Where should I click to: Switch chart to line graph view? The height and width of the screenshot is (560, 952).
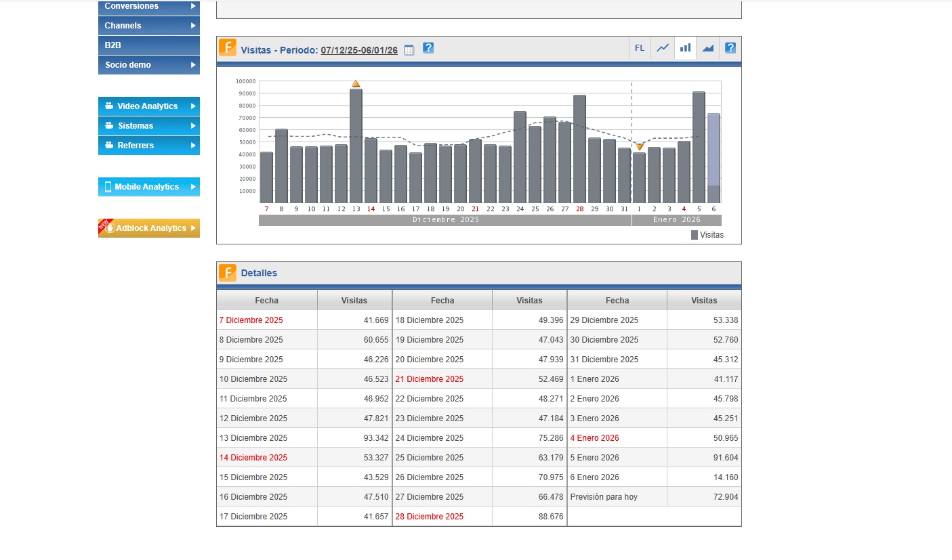[663, 48]
